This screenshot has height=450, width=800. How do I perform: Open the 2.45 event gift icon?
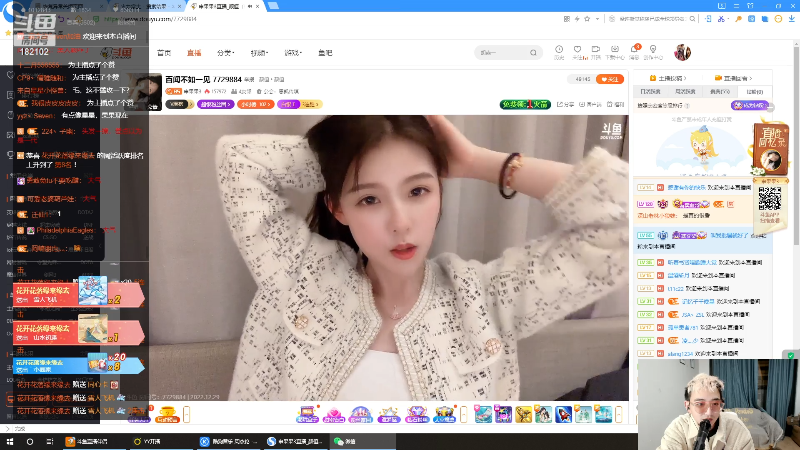coord(361,414)
